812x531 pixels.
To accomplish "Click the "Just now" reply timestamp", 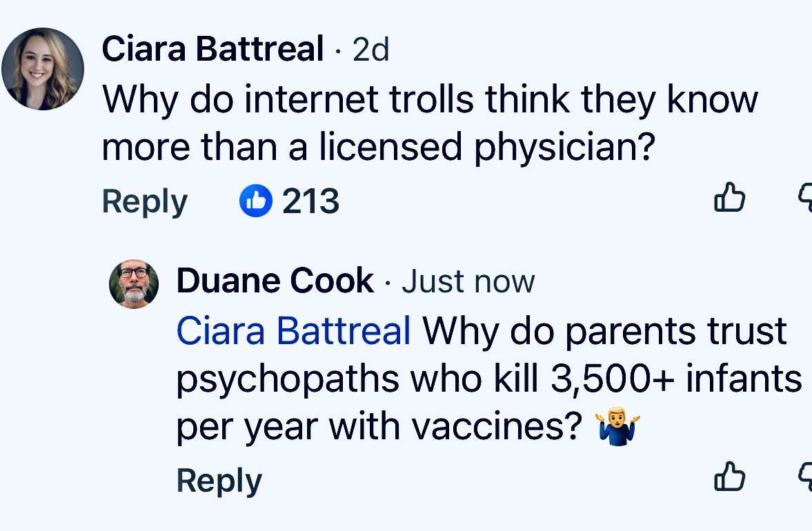I will click(x=468, y=281).
